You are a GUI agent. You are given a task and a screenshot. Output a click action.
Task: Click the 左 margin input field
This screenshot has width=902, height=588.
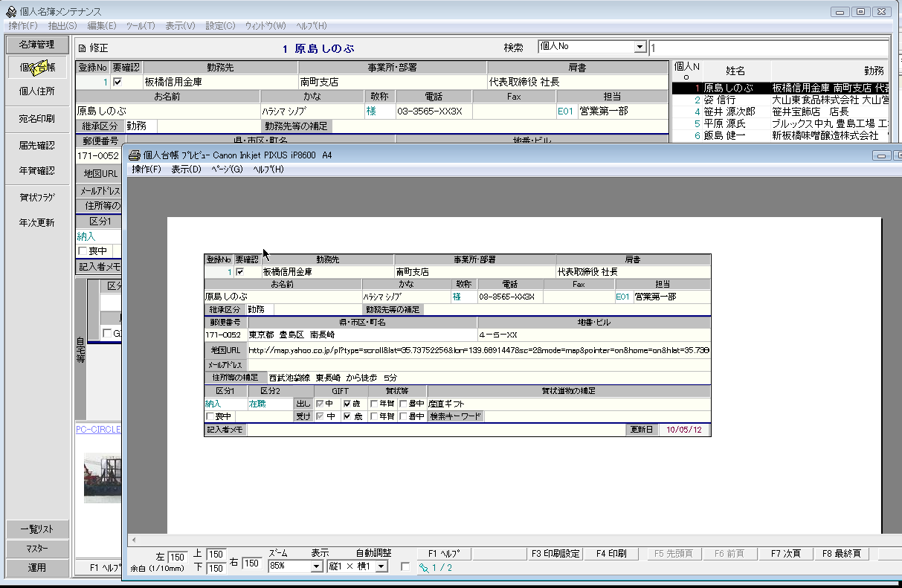pyautogui.click(x=176, y=558)
